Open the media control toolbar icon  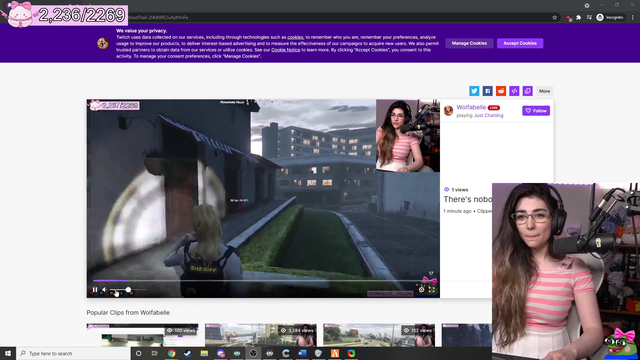tap(589, 18)
